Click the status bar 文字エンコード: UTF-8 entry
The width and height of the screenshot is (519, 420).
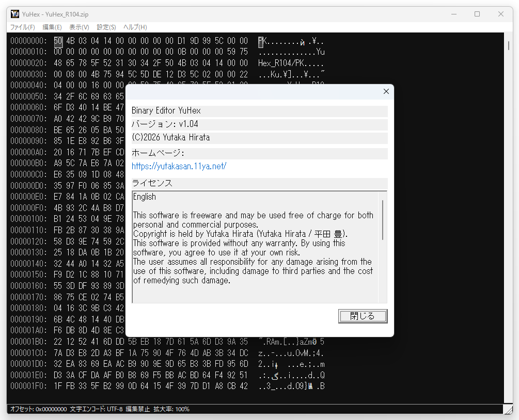(96, 409)
